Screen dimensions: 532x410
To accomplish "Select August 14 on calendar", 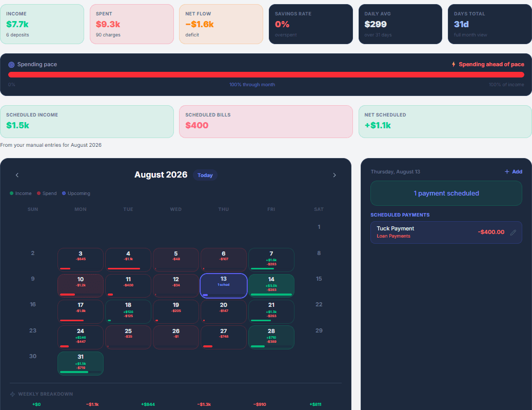I will [271, 286].
